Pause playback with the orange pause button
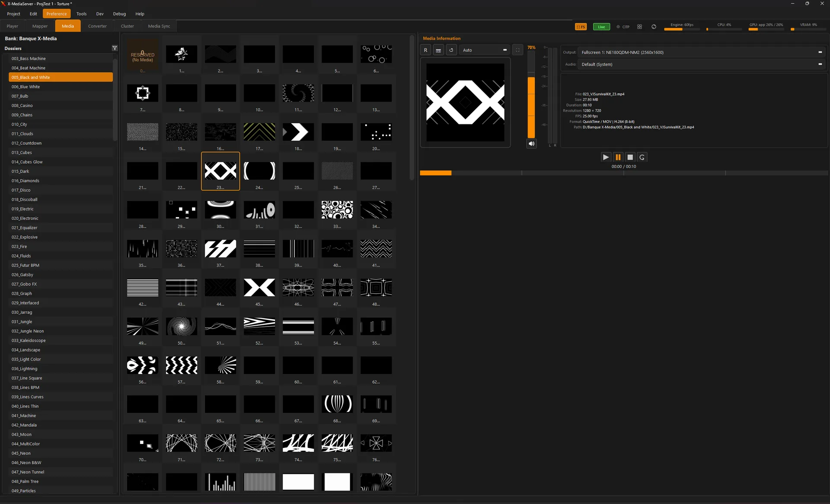 coord(618,157)
